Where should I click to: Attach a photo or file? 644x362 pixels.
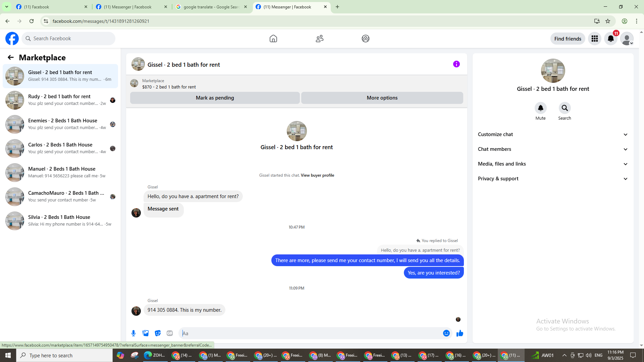click(146, 333)
